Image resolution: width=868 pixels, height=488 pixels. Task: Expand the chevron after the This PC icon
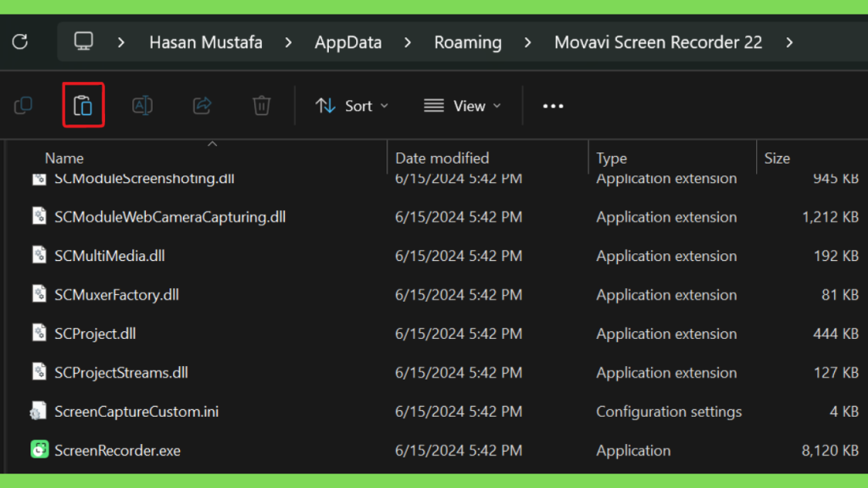point(121,42)
